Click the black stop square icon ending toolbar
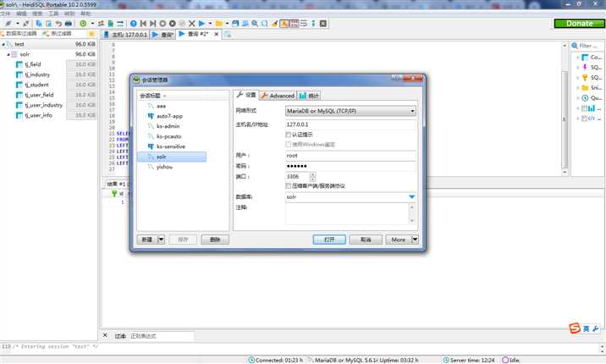This screenshot has width=606, height=364. pyautogui.click(x=323, y=24)
